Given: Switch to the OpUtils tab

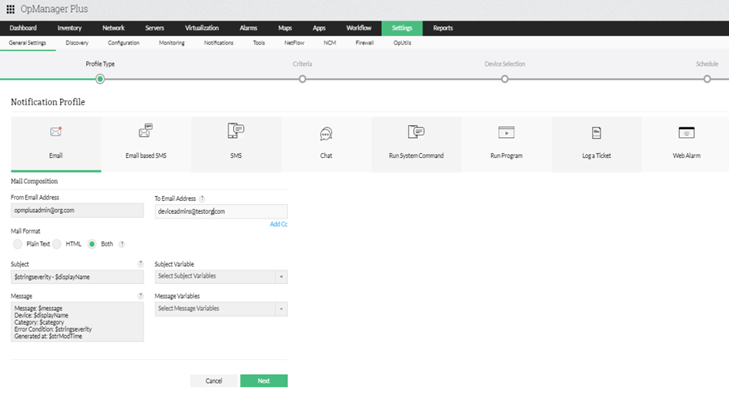Looking at the screenshot, I should point(402,43).
